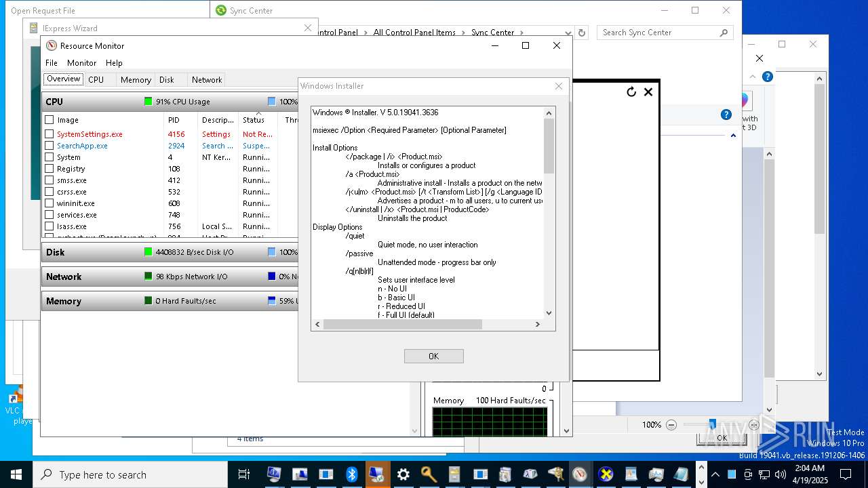Click the help icon in rear right window

767,77
